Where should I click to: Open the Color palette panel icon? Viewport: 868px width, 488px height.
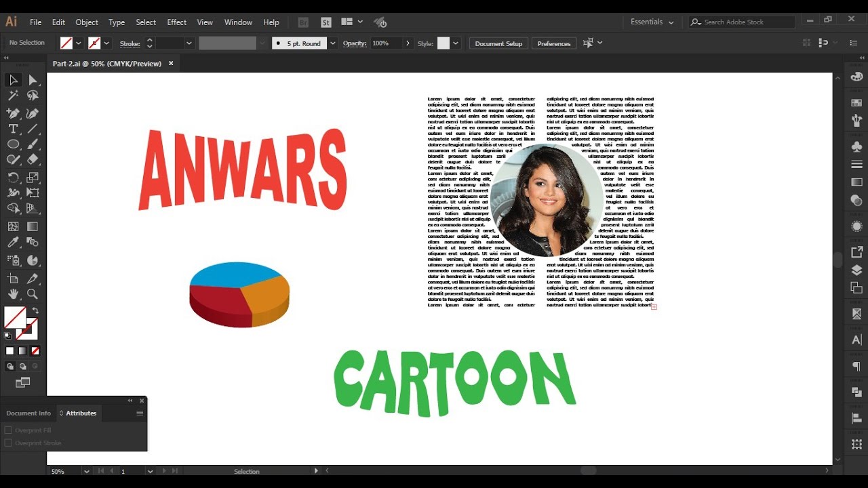[856, 76]
